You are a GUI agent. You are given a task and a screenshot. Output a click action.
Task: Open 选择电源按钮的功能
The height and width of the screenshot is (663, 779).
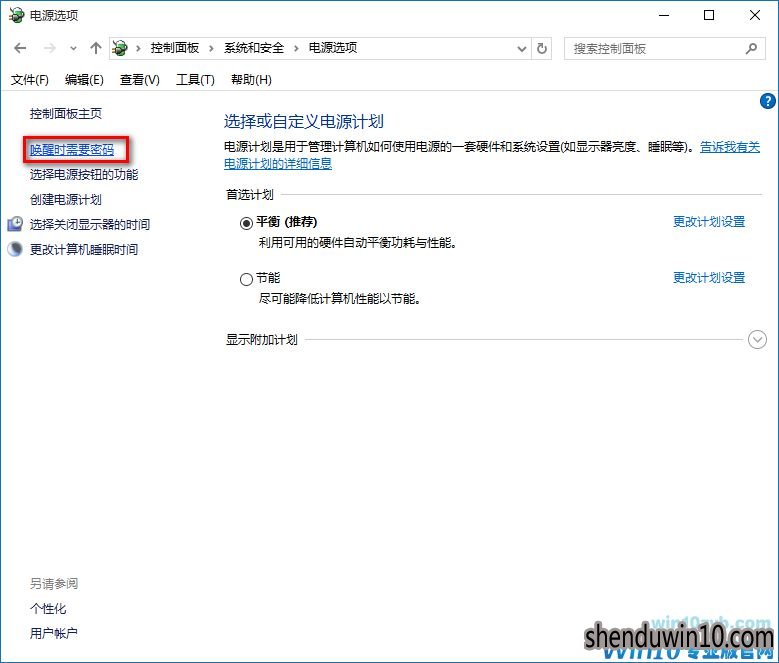point(84,174)
